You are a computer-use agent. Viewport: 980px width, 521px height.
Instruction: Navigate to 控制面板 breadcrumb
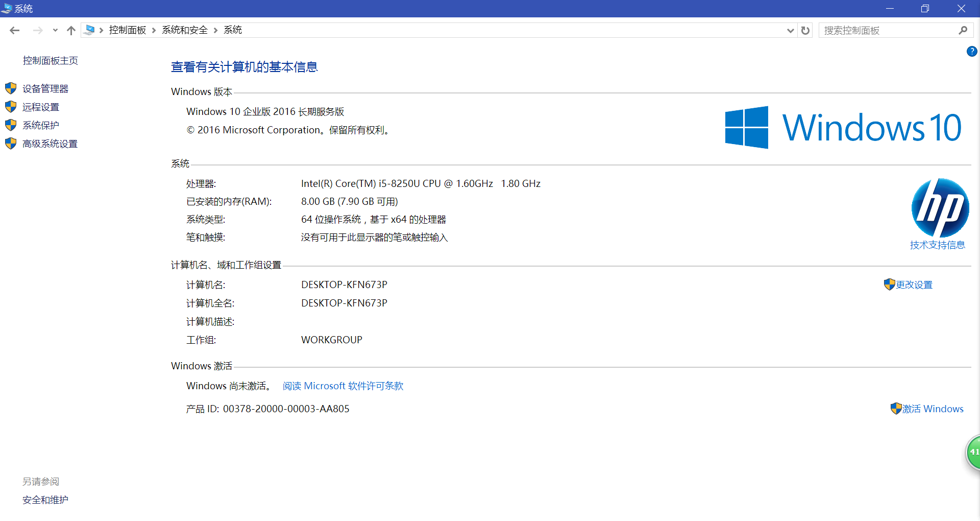pyautogui.click(x=127, y=30)
